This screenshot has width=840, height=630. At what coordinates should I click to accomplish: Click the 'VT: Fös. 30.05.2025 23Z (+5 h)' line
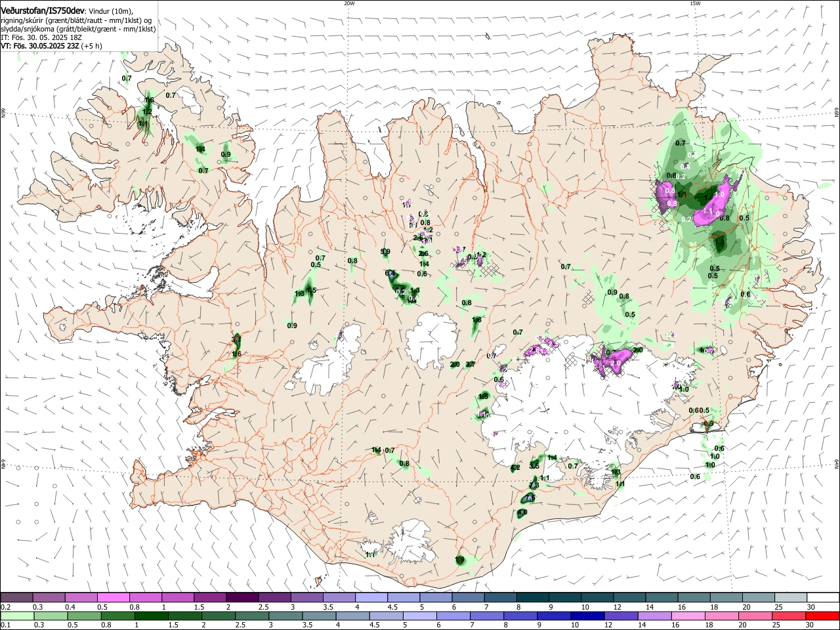coord(51,46)
